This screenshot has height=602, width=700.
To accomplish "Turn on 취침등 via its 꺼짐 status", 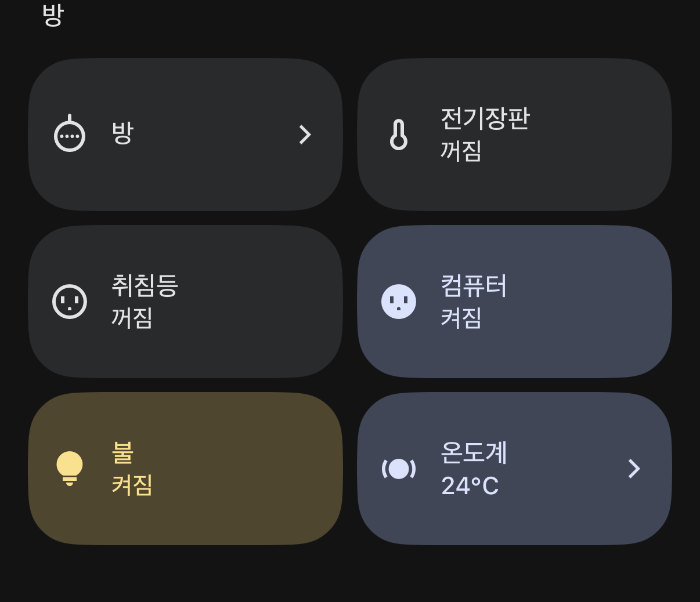I will coord(132,318).
